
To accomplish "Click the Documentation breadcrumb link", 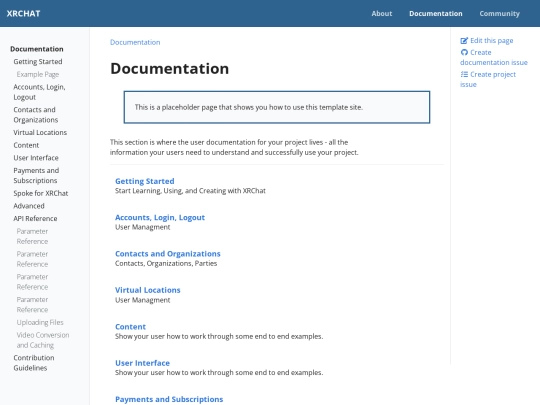I will coord(135,42).
